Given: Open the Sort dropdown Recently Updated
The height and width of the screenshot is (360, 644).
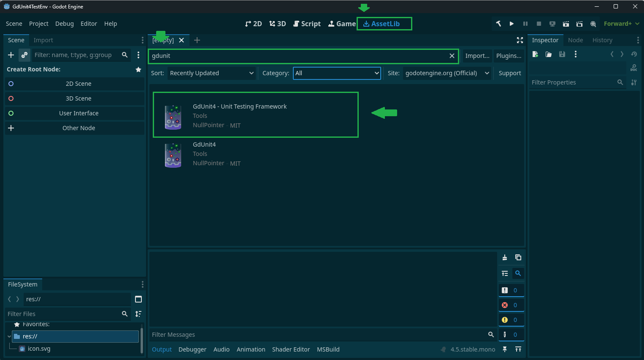Looking at the screenshot, I should click(211, 73).
